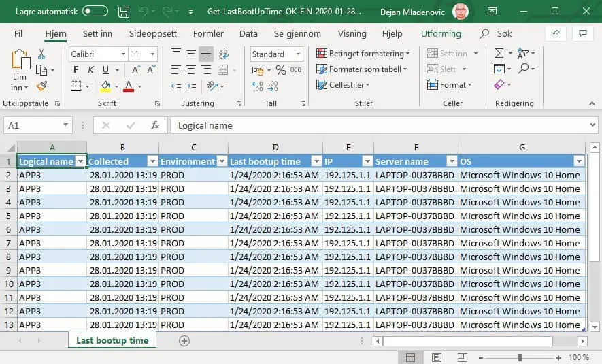Click the Increase indent icon
The height and width of the screenshot is (364, 602).
[191, 86]
